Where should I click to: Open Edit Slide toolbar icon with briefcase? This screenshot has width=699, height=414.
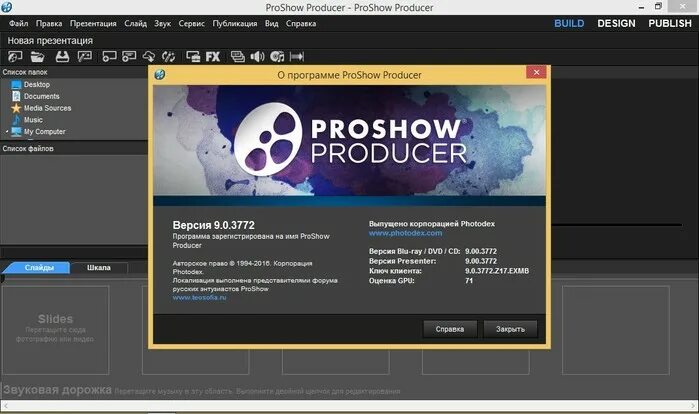pos(193,57)
